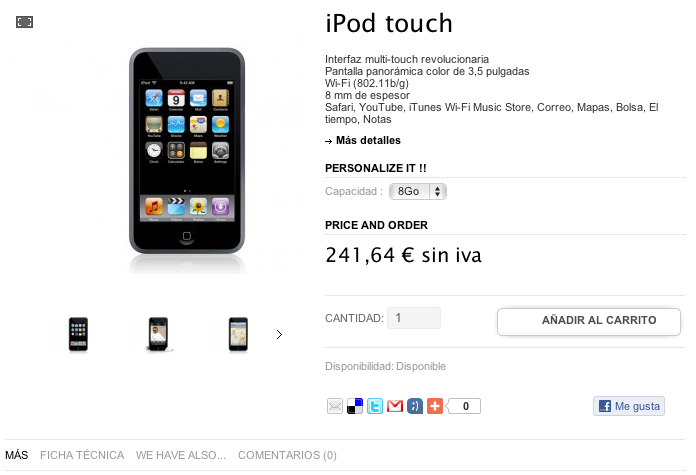This screenshot has width=696, height=475.
Task: Click Añadir al carrito button
Action: [x=589, y=321]
